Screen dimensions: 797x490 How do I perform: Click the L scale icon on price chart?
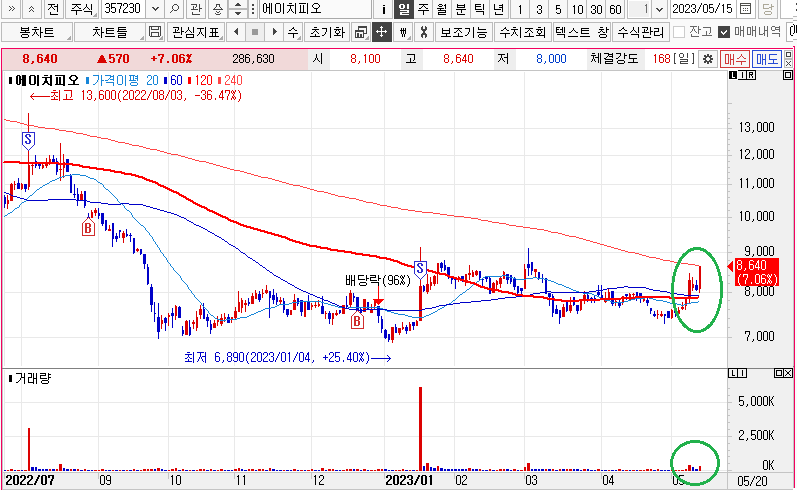click(x=732, y=75)
